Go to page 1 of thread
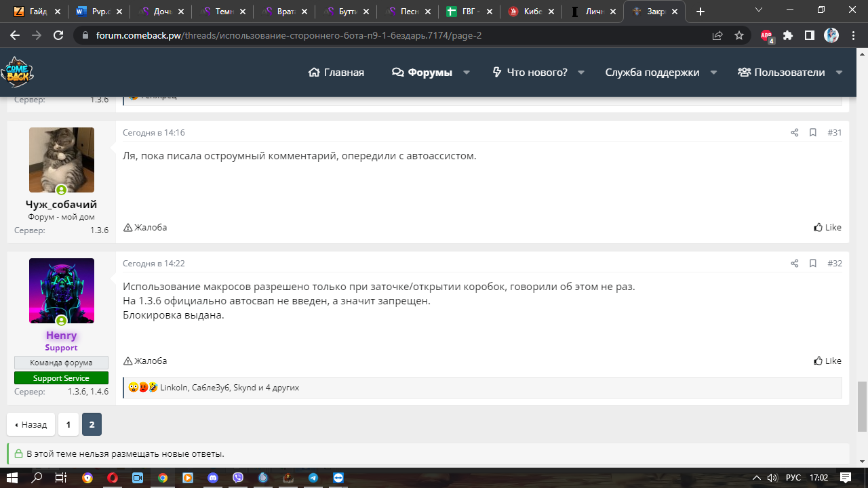Image resolution: width=868 pixels, height=488 pixels. [x=68, y=424]
